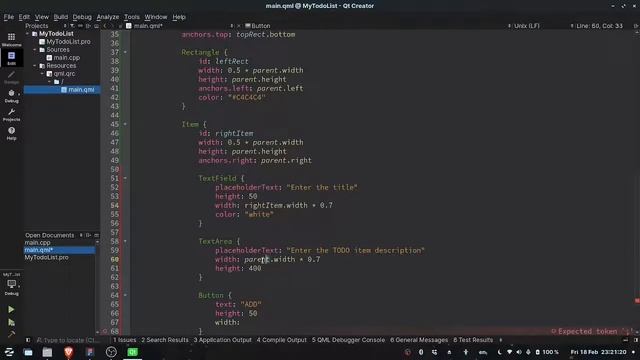The image size is (640, 360).
Task: Click the Start Debugging run icon
Action: coord(11,322)
